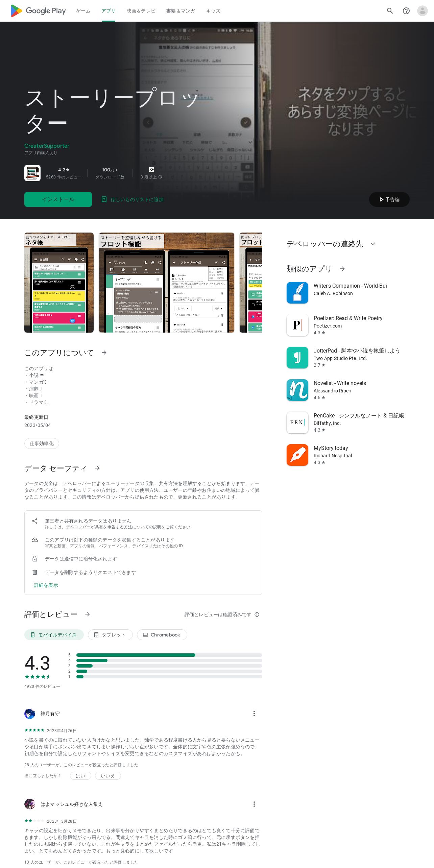The height and width of the screenshot is (868, 434).
Task: Open Poetizer app icon
Action: (x=297, y=325)
